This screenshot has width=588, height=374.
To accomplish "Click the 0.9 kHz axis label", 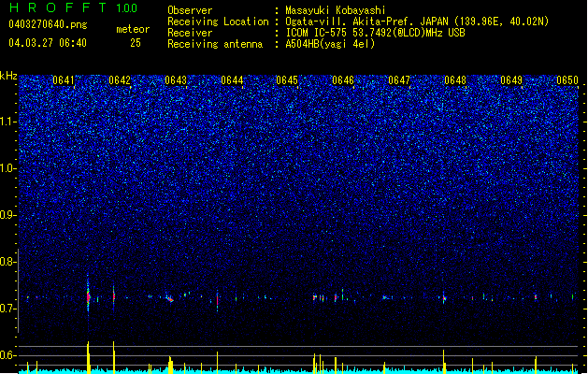I will click(x=8, y=215).
